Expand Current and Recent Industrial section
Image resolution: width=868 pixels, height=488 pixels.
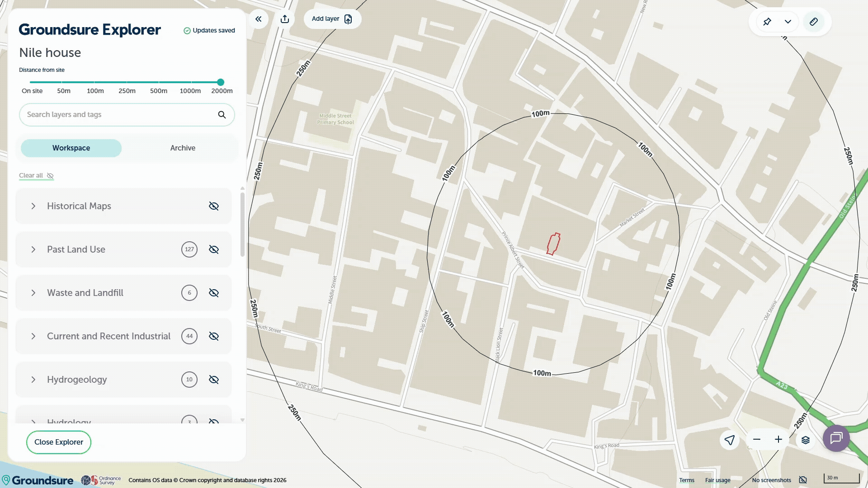pos(33,336)
